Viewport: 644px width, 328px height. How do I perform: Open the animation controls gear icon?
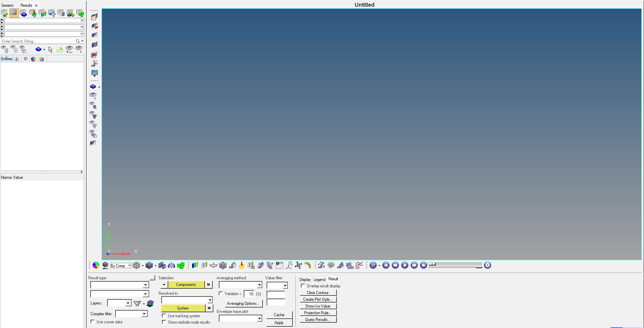(488, 265)
